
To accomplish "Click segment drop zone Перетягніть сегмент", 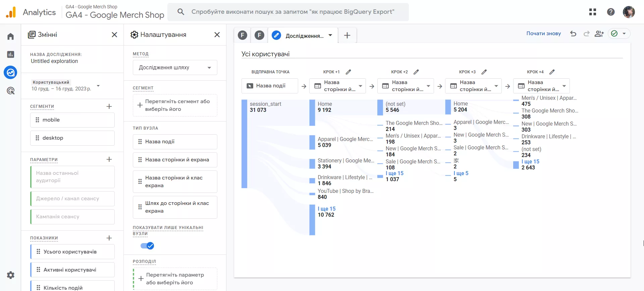I will 175,105.
